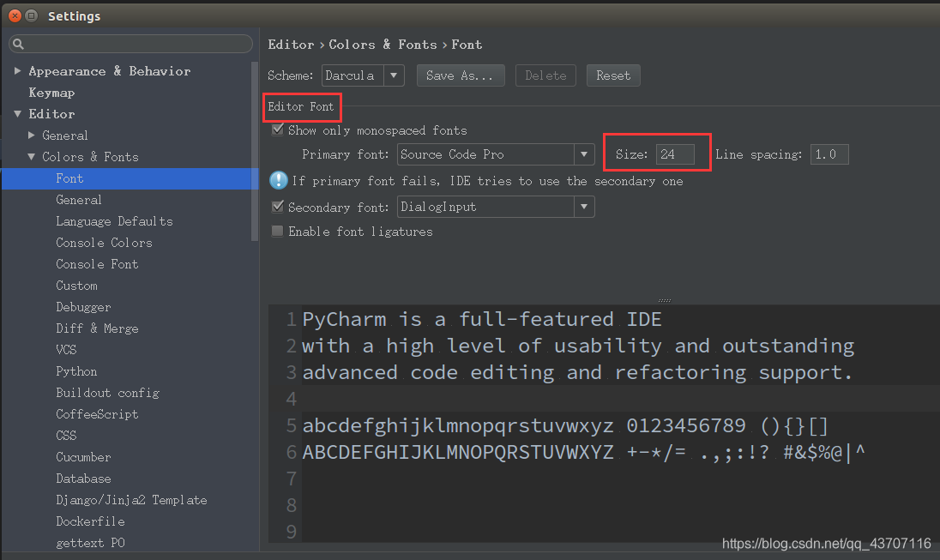Select Django/Jinja2 Template in the tree

131,500
